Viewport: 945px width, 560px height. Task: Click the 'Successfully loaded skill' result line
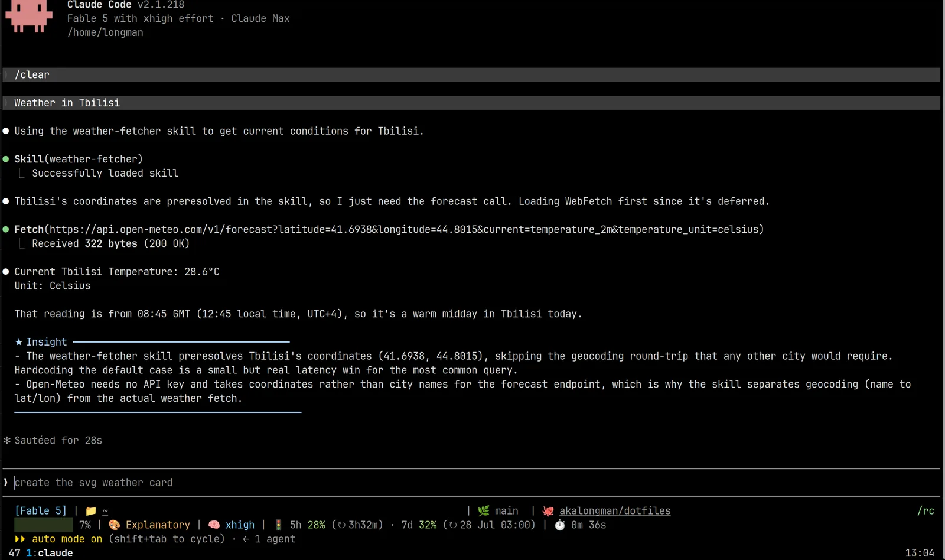(x=105, y=173)
